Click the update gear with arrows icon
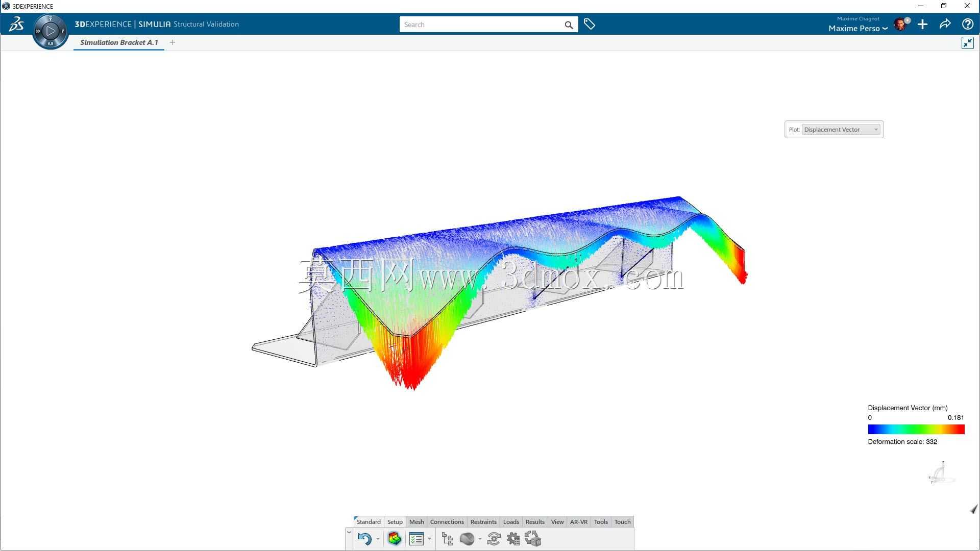Screen dimensions: 980x551 494,539
